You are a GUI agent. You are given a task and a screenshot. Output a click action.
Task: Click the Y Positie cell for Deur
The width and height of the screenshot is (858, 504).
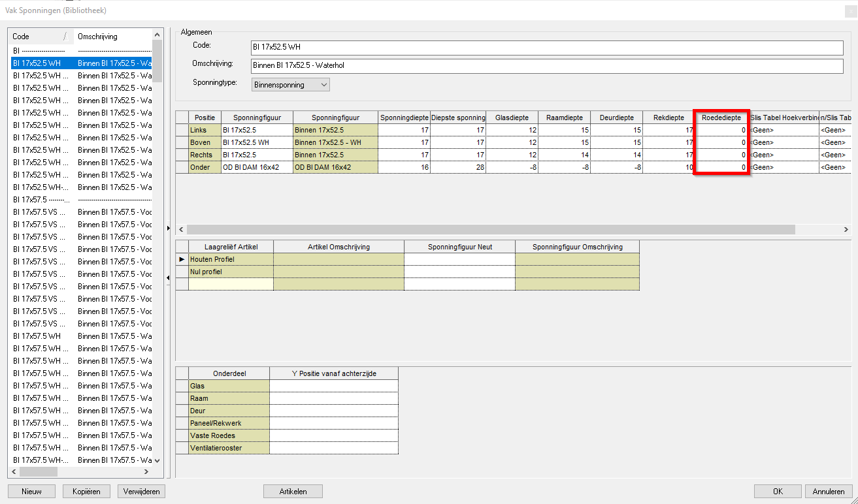(x=334, y=411)
